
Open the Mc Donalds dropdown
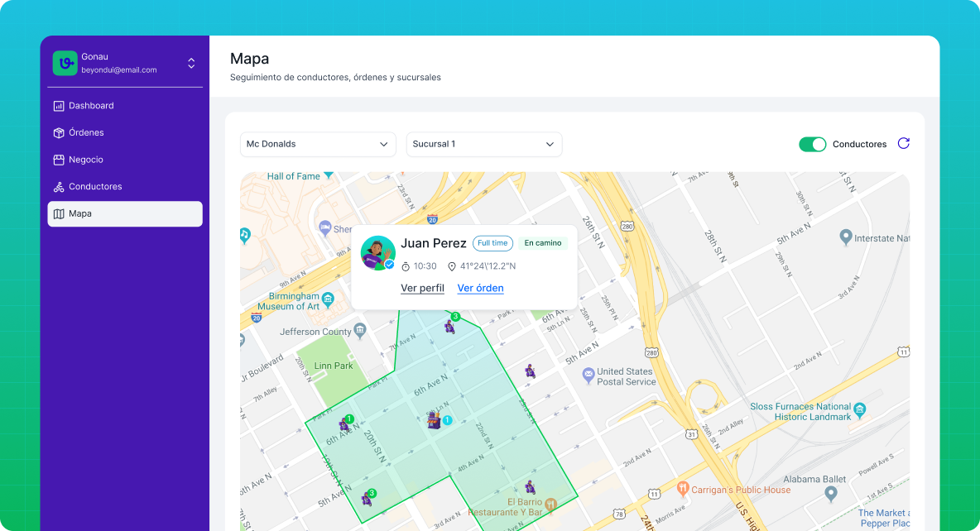(318, 144)
